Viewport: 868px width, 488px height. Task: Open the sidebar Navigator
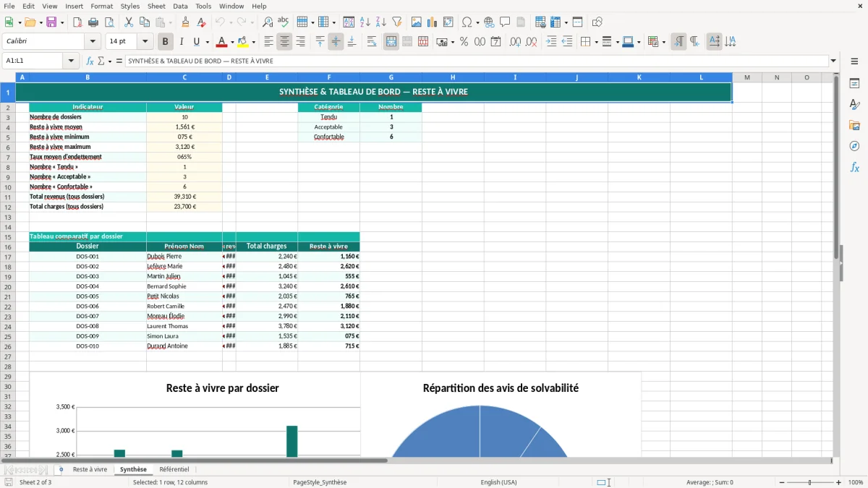tap(854, 147)
